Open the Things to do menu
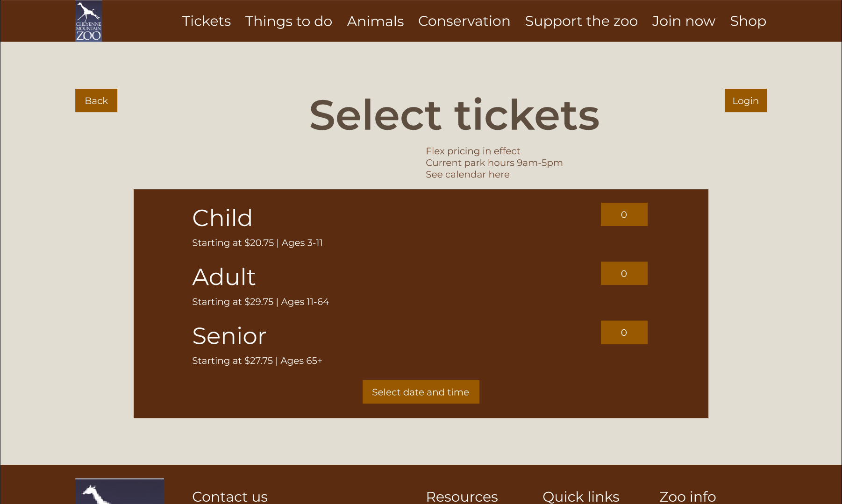This screenshot has height=504, width=842. pyautogui.click(x=289, y=21)
